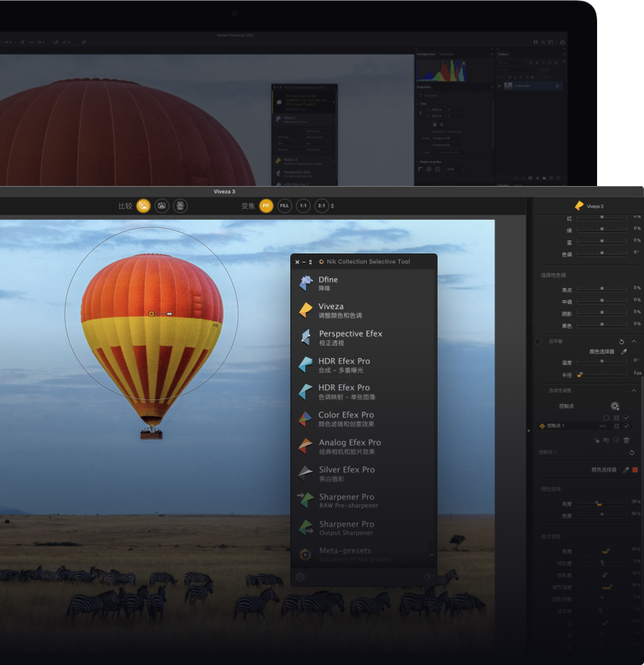
Task: Select the split preview compare mode icon
Action: [x=162, y=206]
